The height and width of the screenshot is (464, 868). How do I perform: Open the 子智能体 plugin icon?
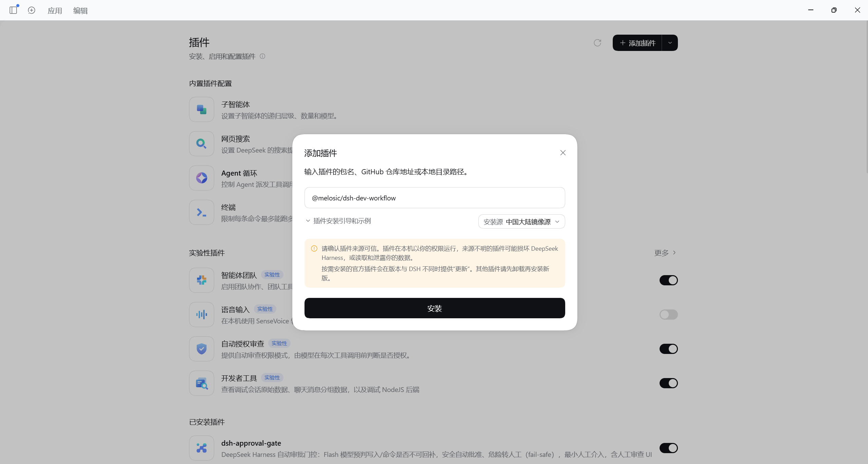202,109
